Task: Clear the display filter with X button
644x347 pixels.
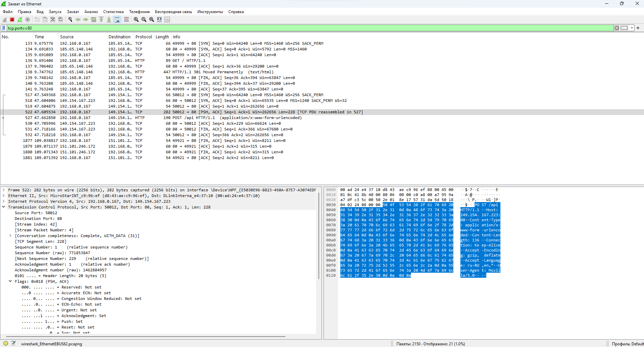Action: coord(617,28)
